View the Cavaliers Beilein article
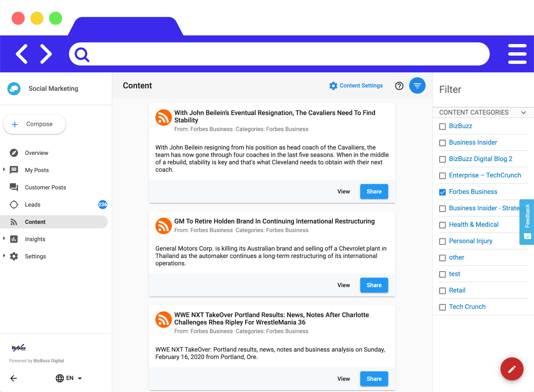 coord(344,191)
